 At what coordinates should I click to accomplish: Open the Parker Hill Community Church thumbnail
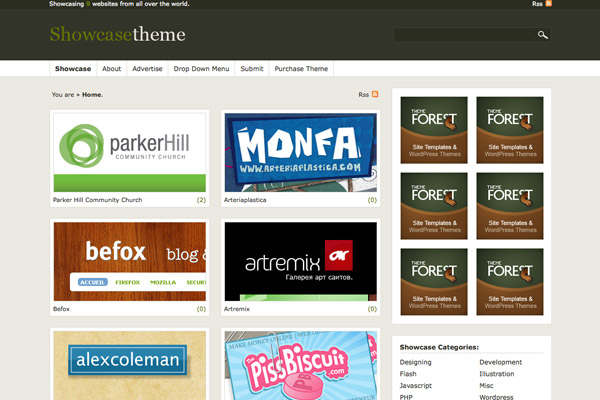130,152
